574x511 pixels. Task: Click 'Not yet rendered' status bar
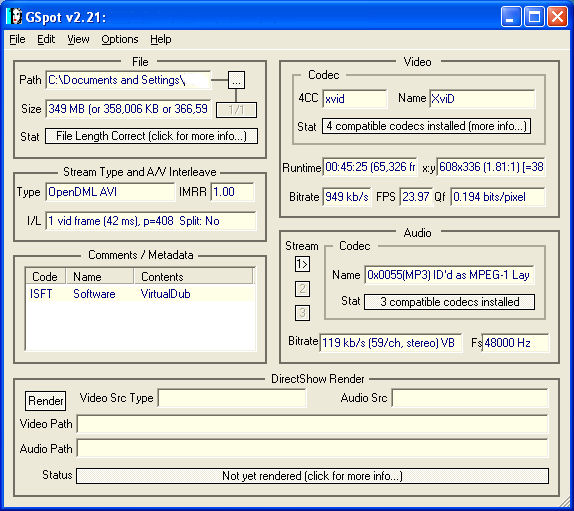[x=312, y=476]
